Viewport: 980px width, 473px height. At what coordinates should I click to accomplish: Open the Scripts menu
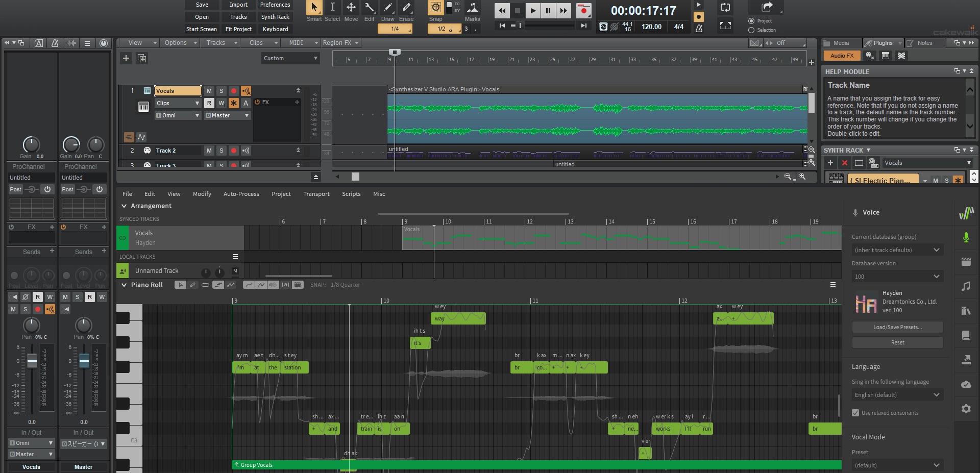(x=351, y=194)
